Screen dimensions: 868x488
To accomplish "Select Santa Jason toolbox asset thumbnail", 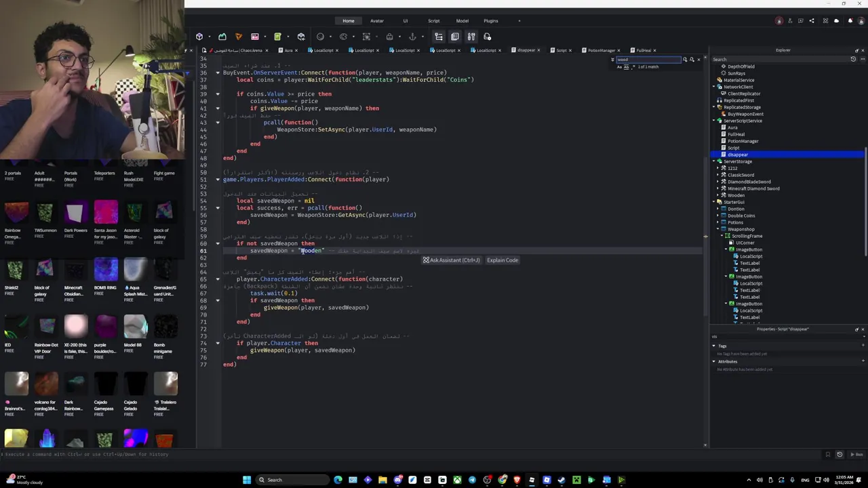I will point(106,212).
